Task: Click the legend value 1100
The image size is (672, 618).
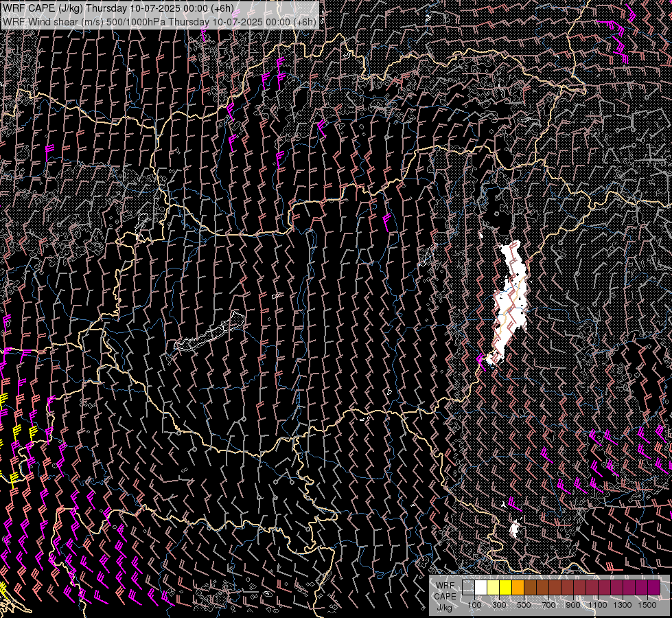Action: (x=597, y=605)
